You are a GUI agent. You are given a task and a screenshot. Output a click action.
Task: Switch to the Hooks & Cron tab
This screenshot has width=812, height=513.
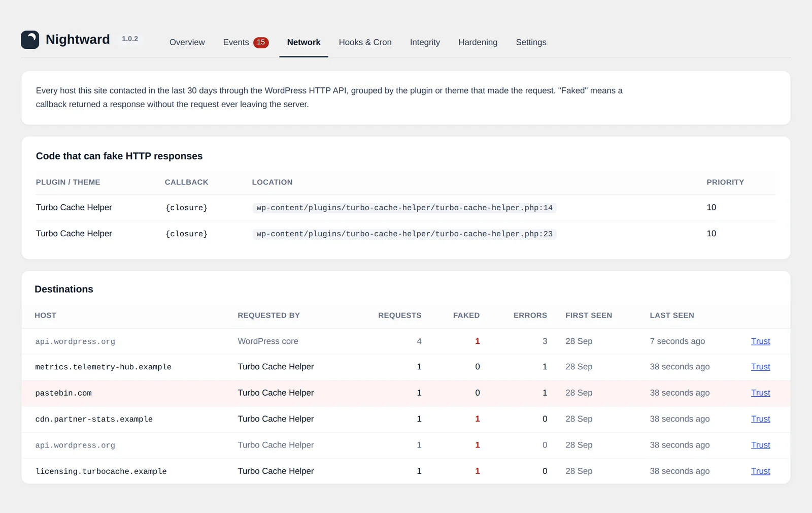point(365,42)
